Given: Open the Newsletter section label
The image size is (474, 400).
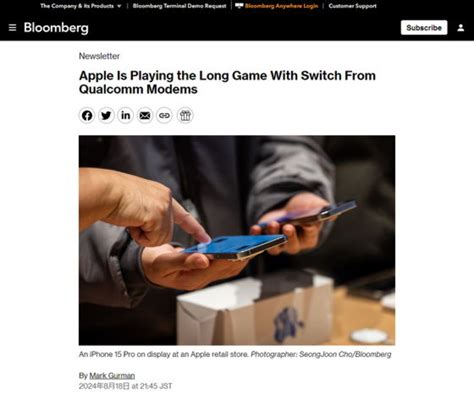Looking at the screenshot, I should [x=99, y=56].
